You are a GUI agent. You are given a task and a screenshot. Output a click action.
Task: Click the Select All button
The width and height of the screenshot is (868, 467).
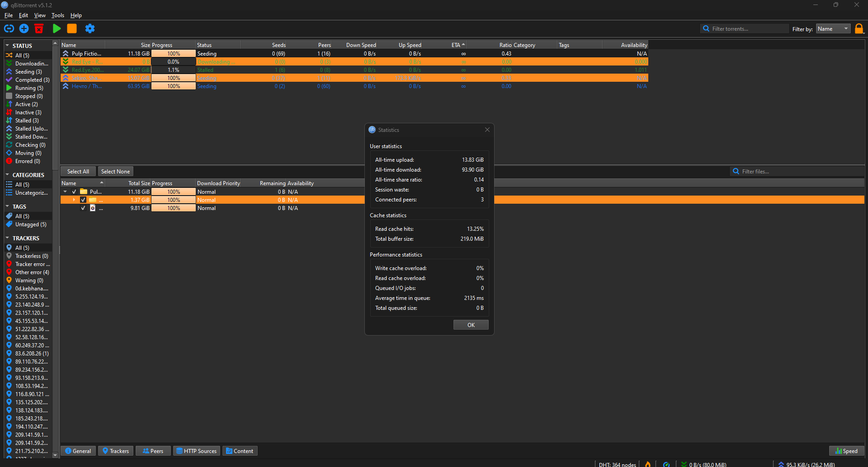(78, 171)
